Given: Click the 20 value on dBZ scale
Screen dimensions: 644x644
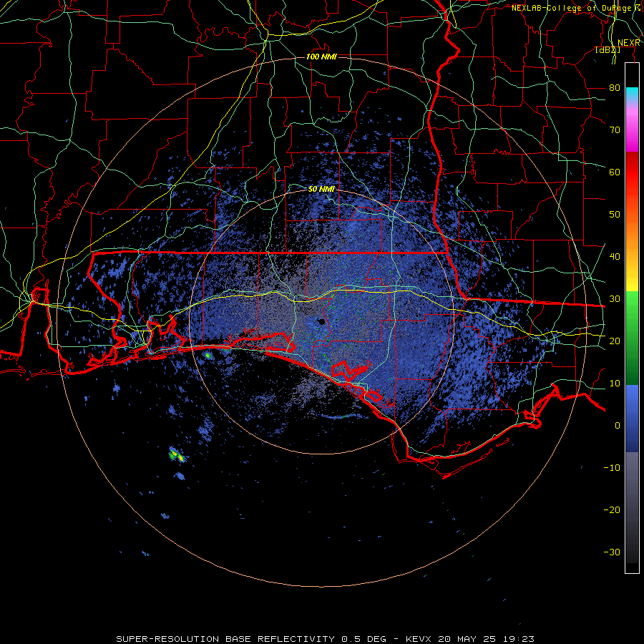Looking at the screenshot, I should [615, 341].
